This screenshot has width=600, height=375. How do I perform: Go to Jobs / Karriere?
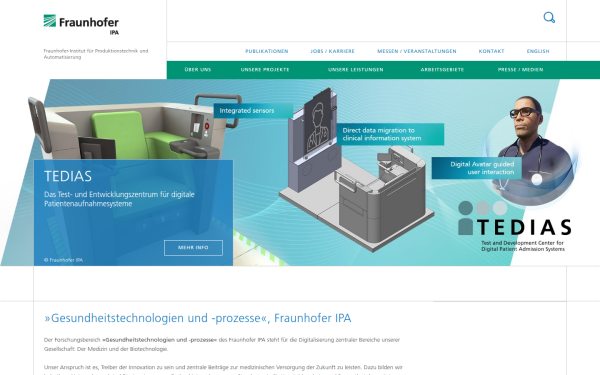(x=332, y=51)
